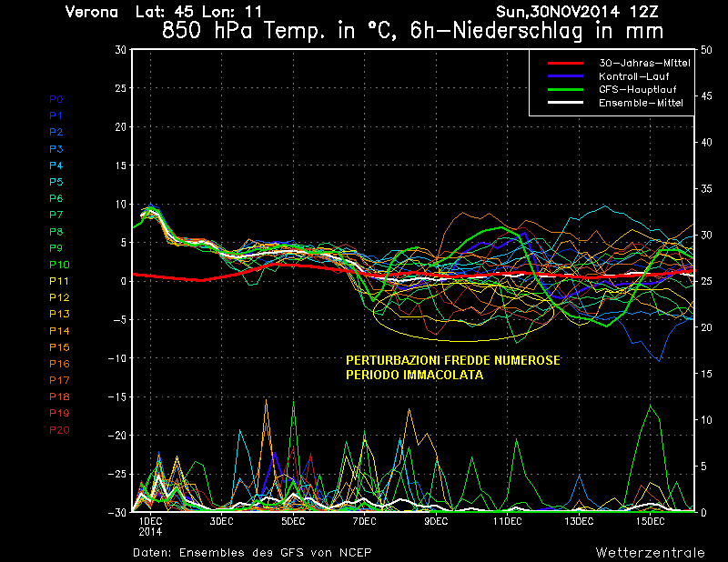Click the "Sun,30NOV2014 12Z" run date
728x562 pixels.
tap(577, 12)
